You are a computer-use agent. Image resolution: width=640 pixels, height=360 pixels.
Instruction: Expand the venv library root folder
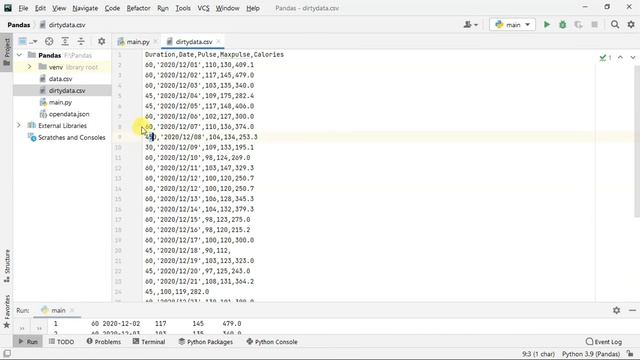29,67
